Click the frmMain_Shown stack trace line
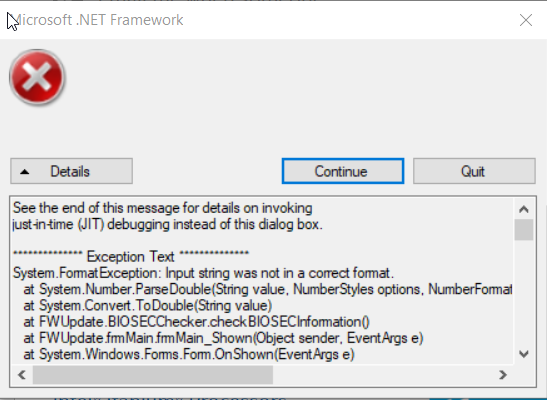The image size is (547, 400). (223, 338)
